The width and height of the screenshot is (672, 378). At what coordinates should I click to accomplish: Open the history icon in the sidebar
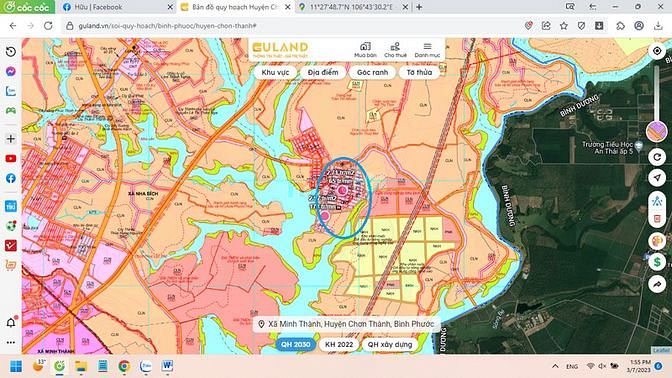11,51
